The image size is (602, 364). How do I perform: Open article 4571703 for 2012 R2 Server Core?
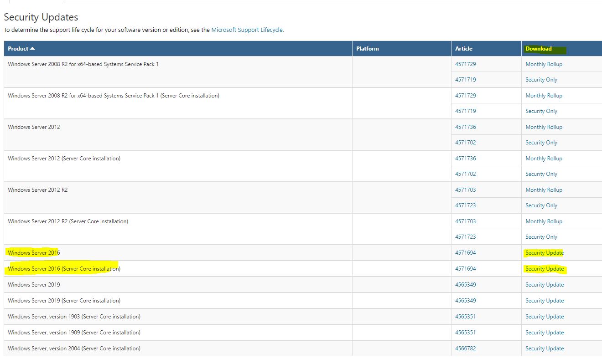[465, 221]
